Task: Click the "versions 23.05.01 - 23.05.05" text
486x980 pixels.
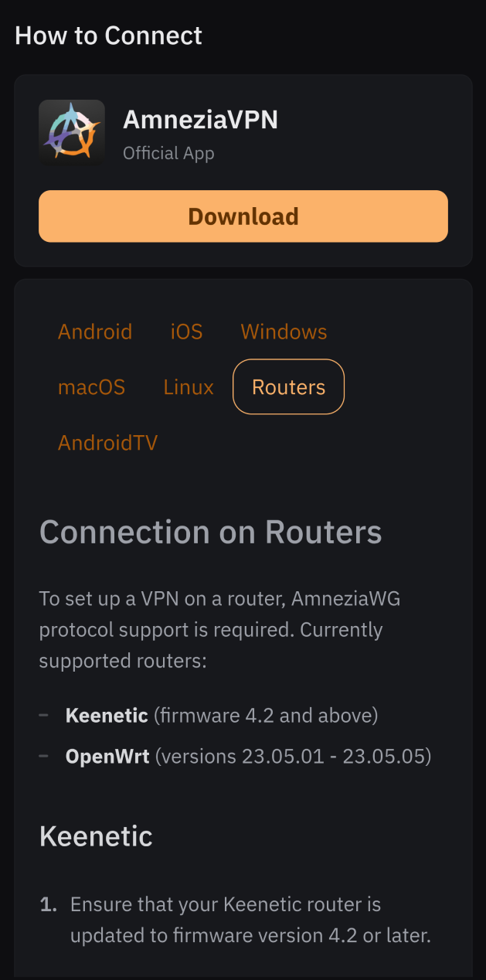Action: 293,756
